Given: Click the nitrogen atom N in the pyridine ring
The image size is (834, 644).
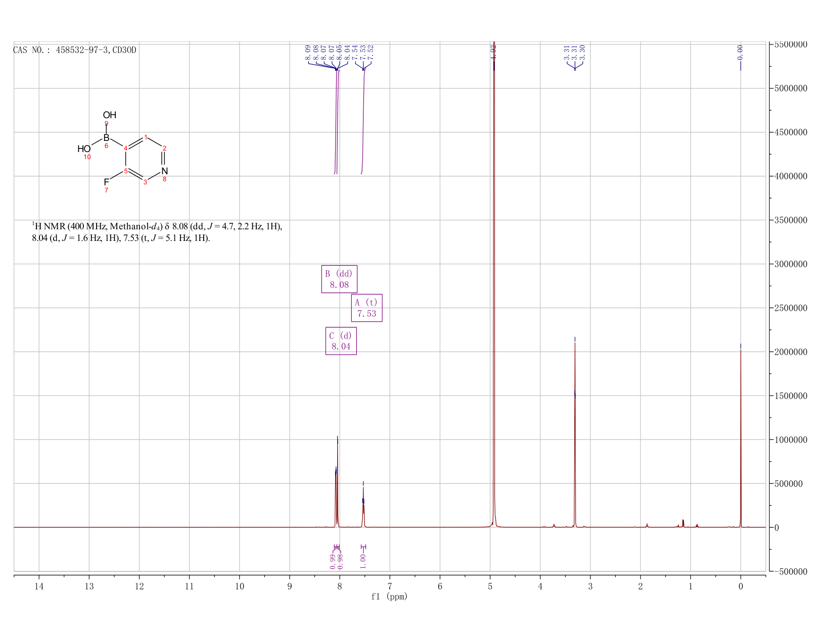Looking at the screenshot, I should coord(164,171).
